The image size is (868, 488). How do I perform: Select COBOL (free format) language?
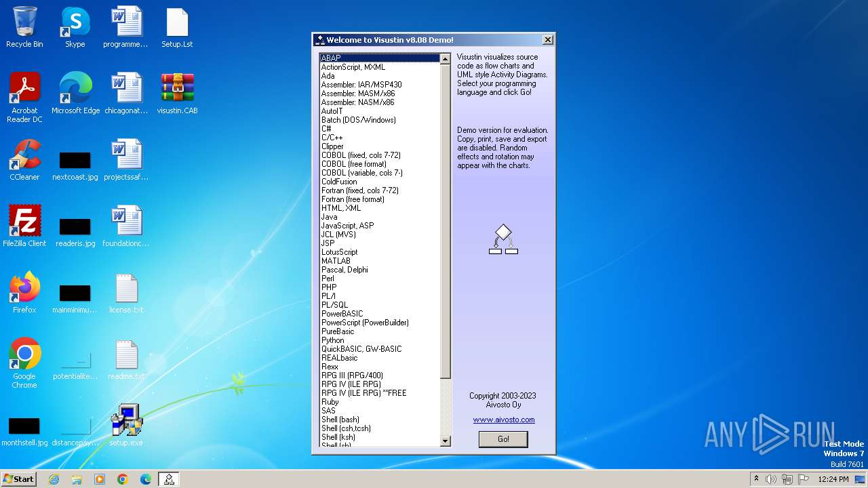380,164
